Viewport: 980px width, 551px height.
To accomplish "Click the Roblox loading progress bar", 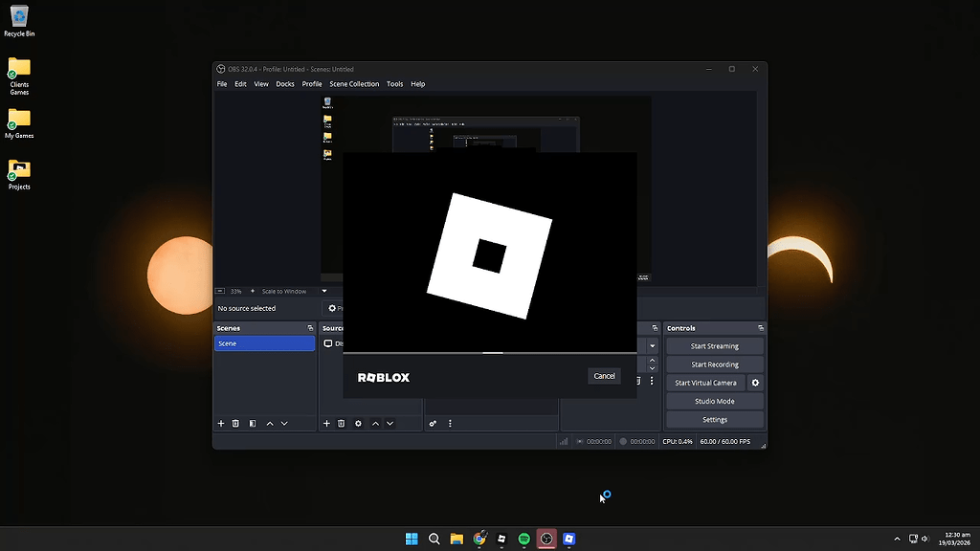I will (490, 353).
